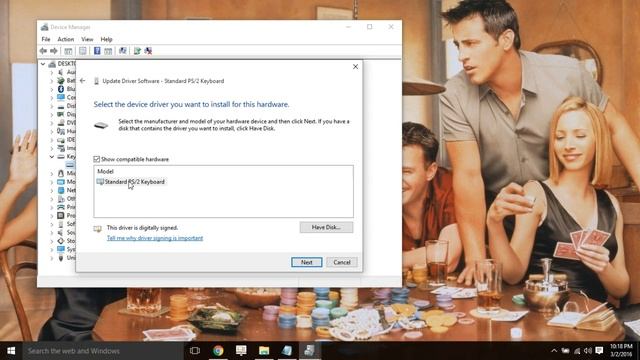This screenshot has width=640, height=360.
Task: Uncheck Show compatible hardware checkbox
Action: pos(96,159)
